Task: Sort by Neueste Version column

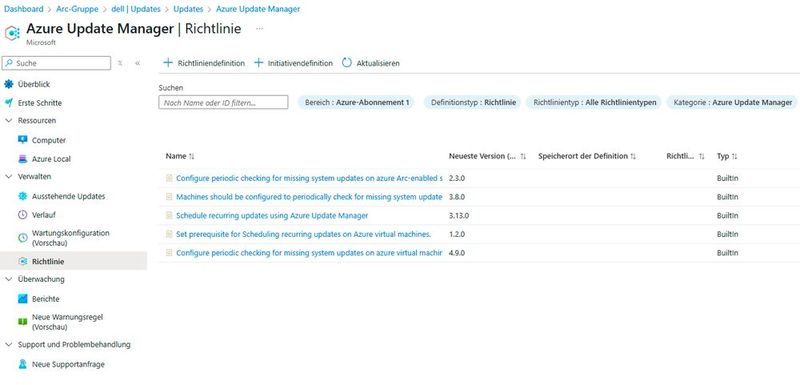Action: (x=487, y=156)
